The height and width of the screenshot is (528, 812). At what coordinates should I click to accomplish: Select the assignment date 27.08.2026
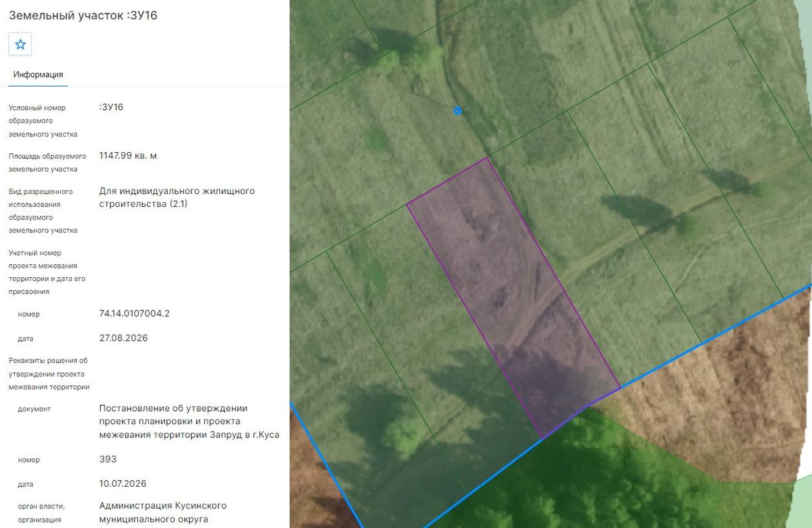(123, 338)
